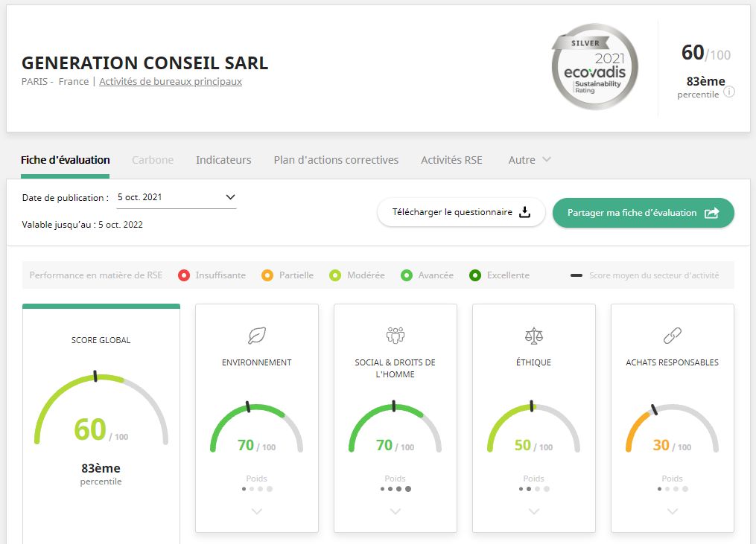Click the Achats Responsables 30/100 gauge
The width and height of the screenshot is (756, 544).
[672, 427]
